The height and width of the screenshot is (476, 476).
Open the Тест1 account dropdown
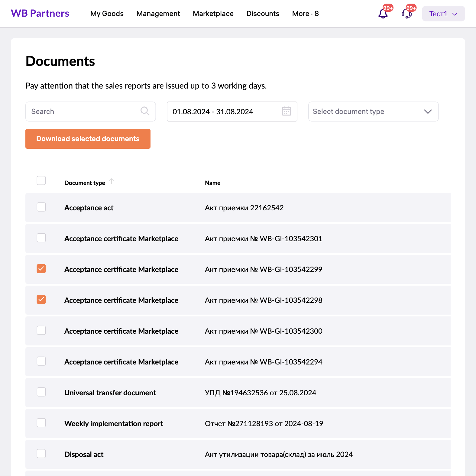click(x=443, y=14)
